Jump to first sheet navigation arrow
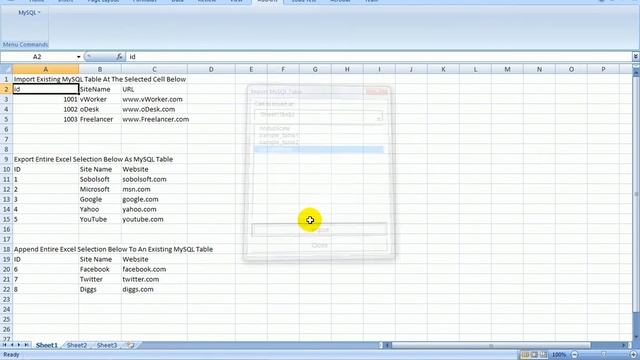 [4, 345]
